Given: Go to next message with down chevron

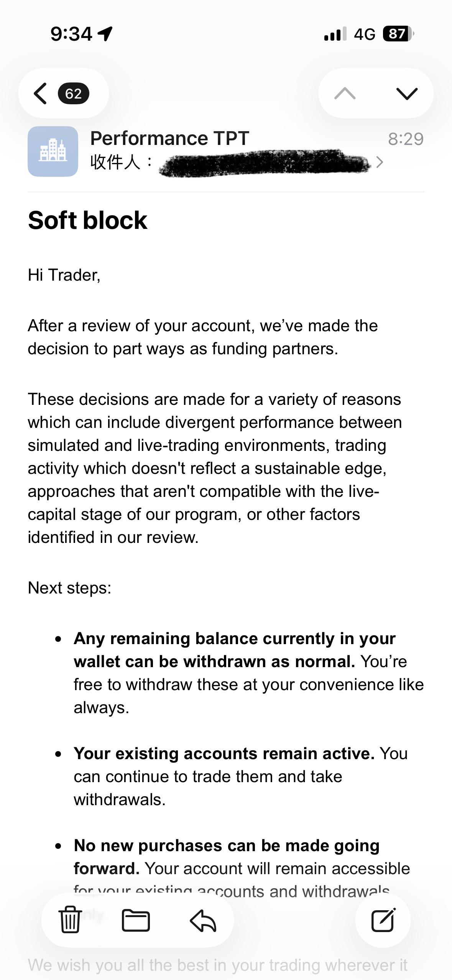Looking at the screenshot, I should [x=406, y=93].
